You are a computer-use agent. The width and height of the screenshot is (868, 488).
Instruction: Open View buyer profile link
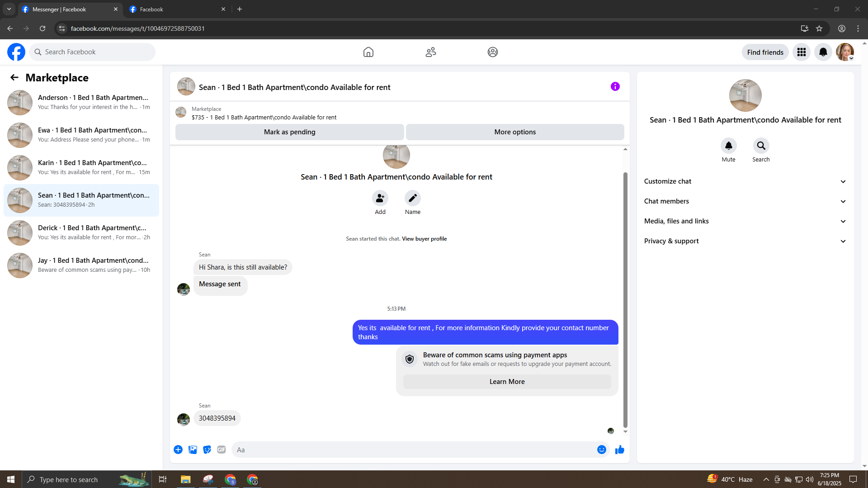pos(424,239)
